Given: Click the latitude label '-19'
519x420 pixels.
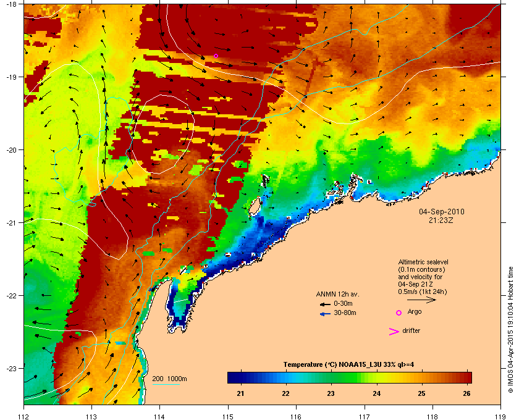Looking at the screenshot, I should 11,77.
